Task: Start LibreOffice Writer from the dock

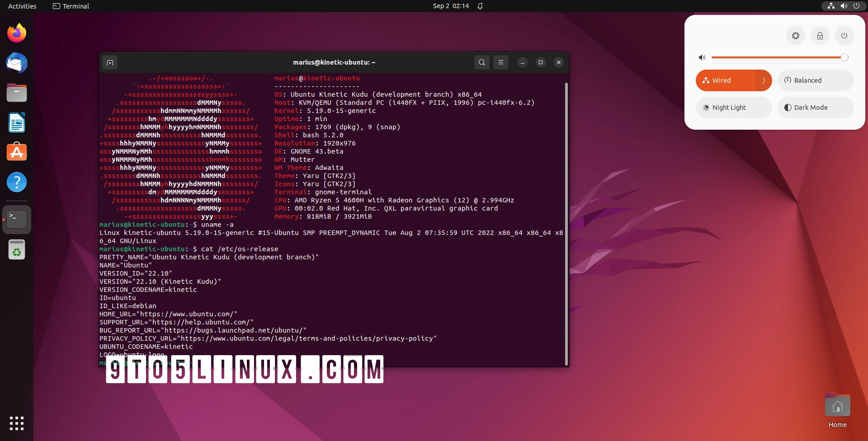Action: click(16, 122)
